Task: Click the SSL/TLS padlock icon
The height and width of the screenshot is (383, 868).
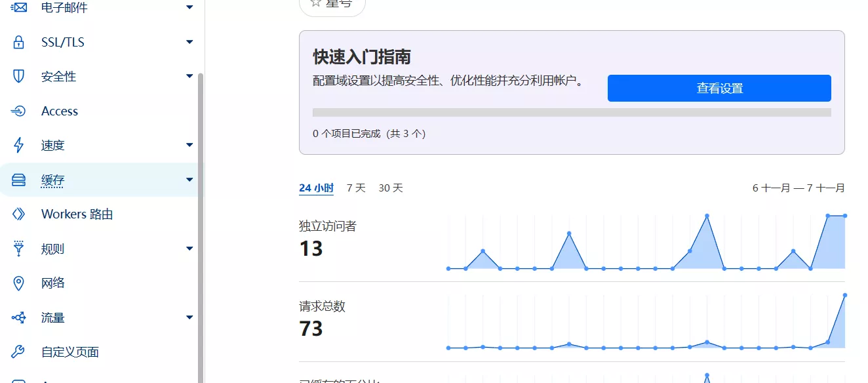Action: click(x=18, y=43)
